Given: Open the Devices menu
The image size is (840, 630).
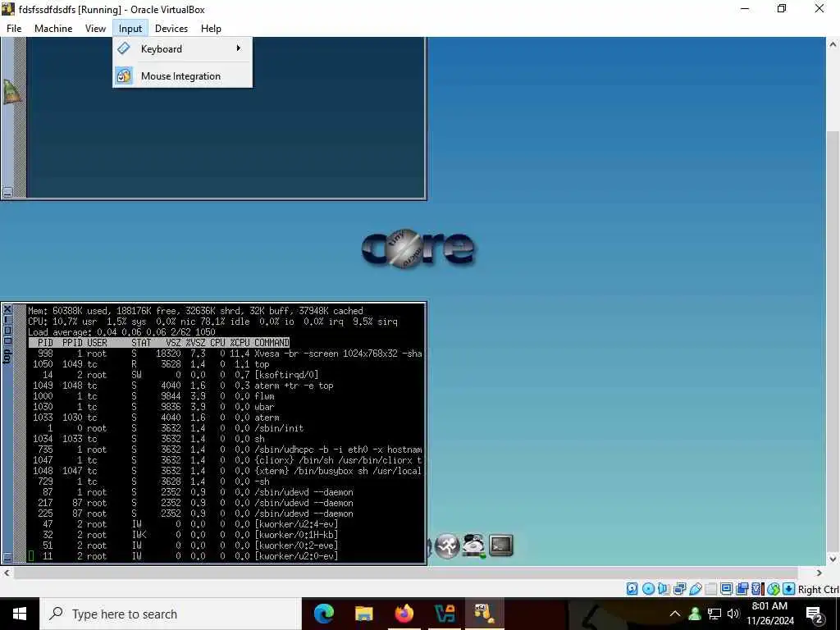Looking at the screenshot, I should point(171,29).
